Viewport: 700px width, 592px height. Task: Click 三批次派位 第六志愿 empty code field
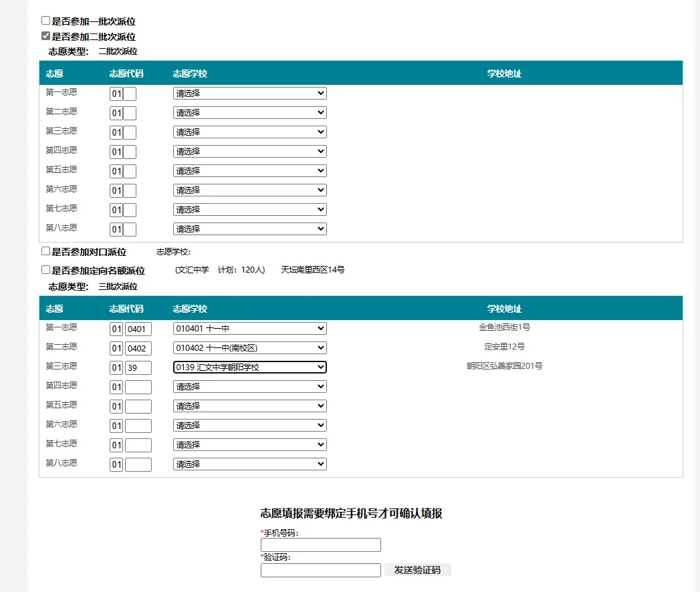coord(138,426)
